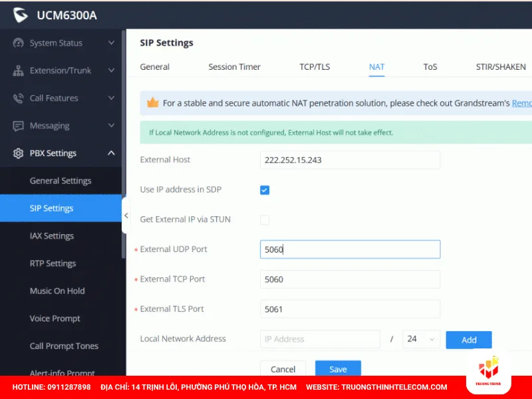Open the subnet mask 24 dropdown
The image size is (532, 399).
point(422,339)
